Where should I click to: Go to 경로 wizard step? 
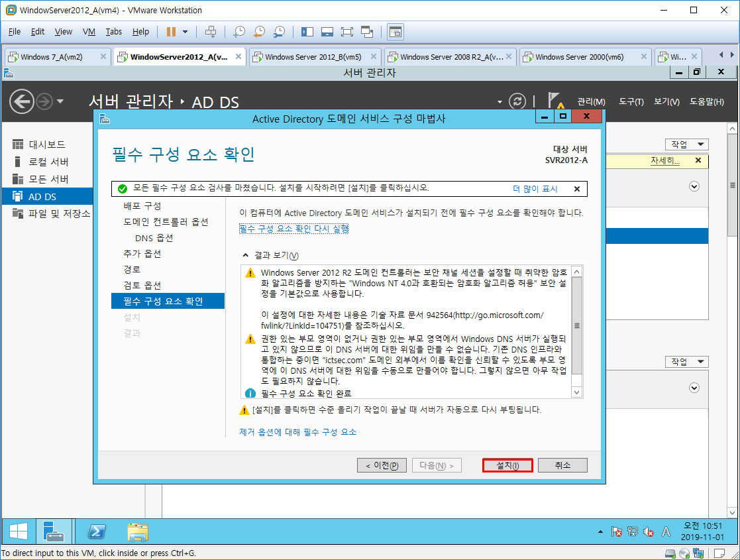132,270
